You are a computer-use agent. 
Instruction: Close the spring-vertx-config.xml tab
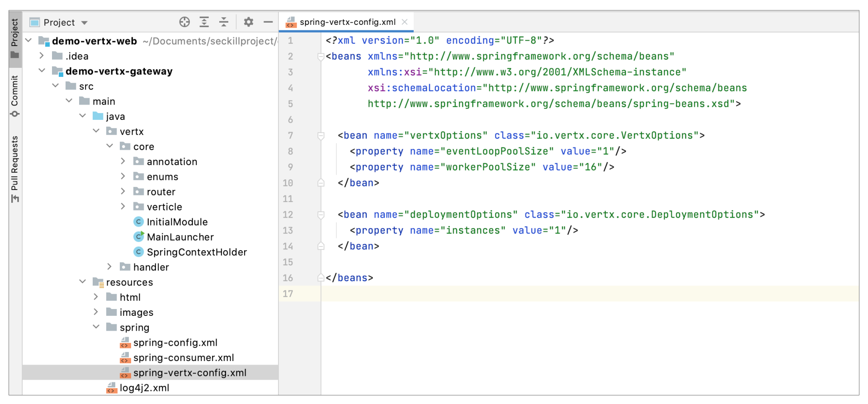(405, 22)
